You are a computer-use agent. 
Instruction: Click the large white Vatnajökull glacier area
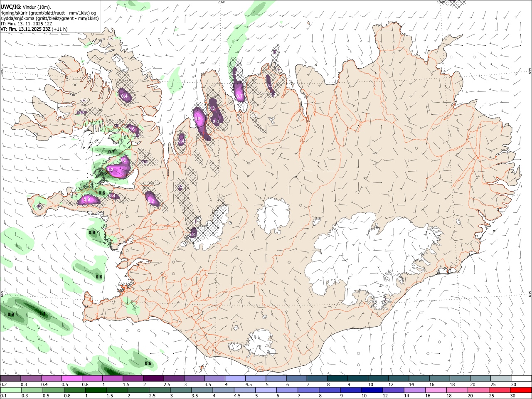point(374,258)
